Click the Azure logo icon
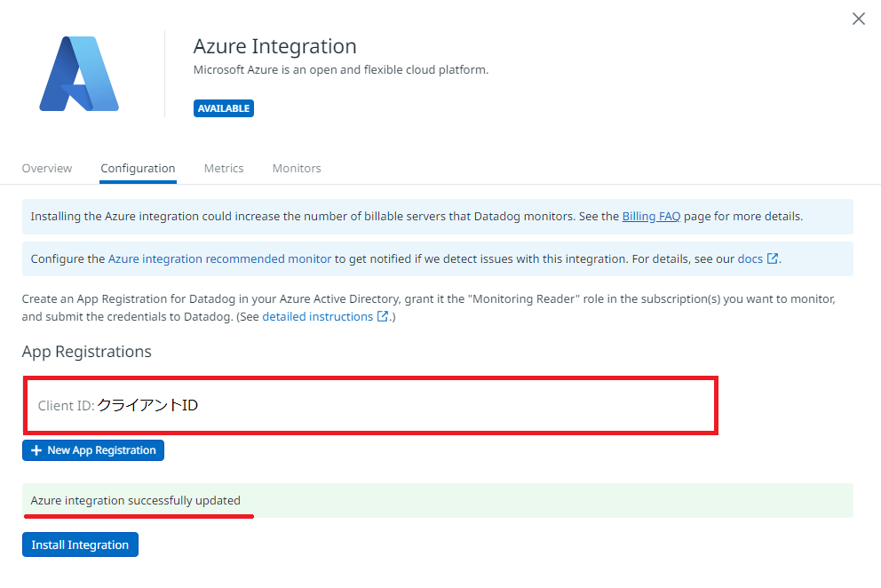This screenshot has width=881, height=588. 79,74
